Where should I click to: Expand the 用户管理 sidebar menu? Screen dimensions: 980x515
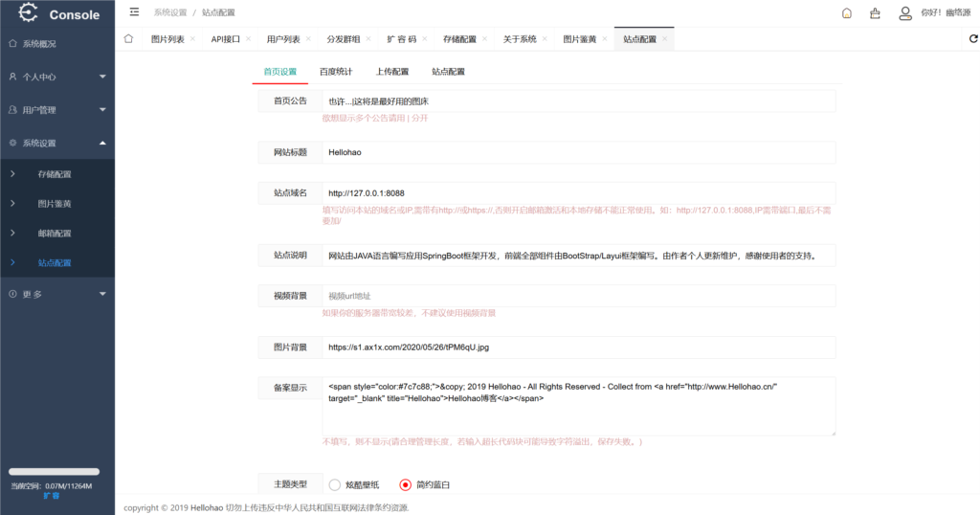coord(57,110)
